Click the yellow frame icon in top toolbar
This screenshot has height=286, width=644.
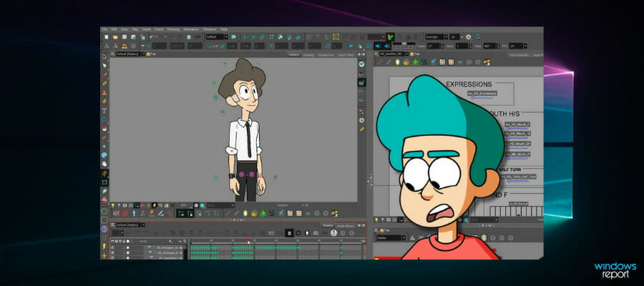(x=336, y=37)
